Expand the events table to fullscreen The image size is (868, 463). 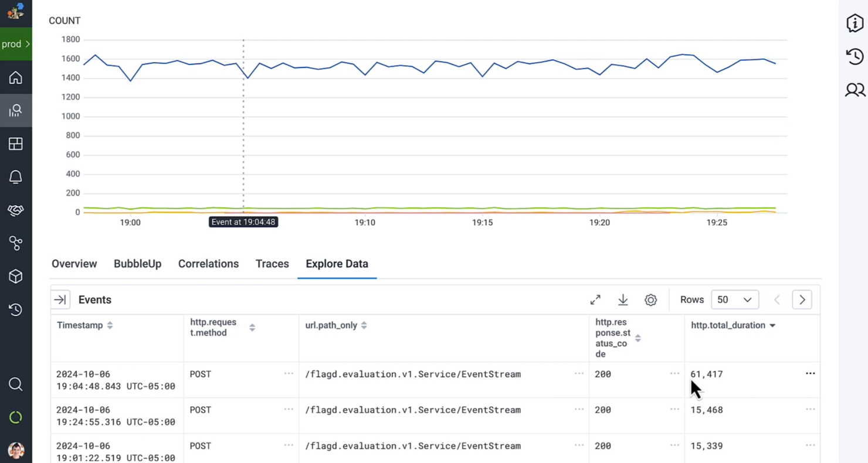[595, 299]
